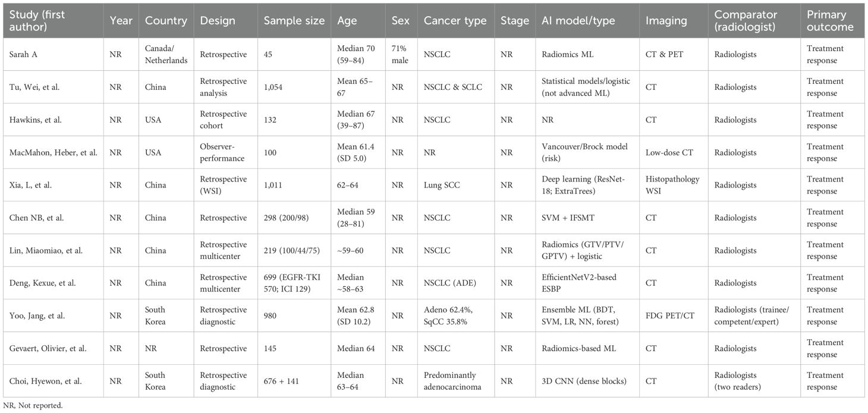Select the "71% male" sex cell
Screen dimensions: 868x413
click(x=400, y=55)
